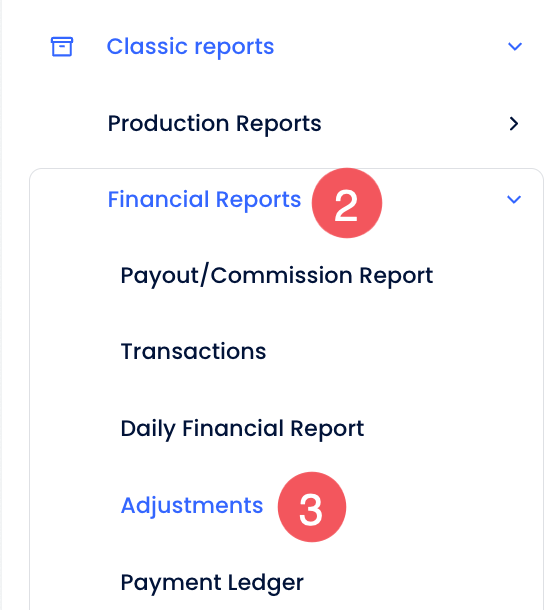Collapse Classic reports using its blue chevron

[515, 47]
